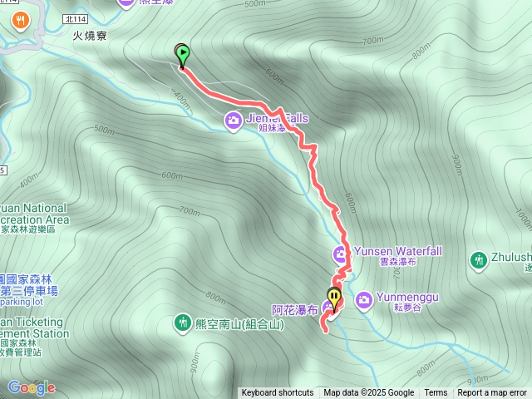
Task: Click the Zhulush hiking pin icon
Action: click(479, 261)
